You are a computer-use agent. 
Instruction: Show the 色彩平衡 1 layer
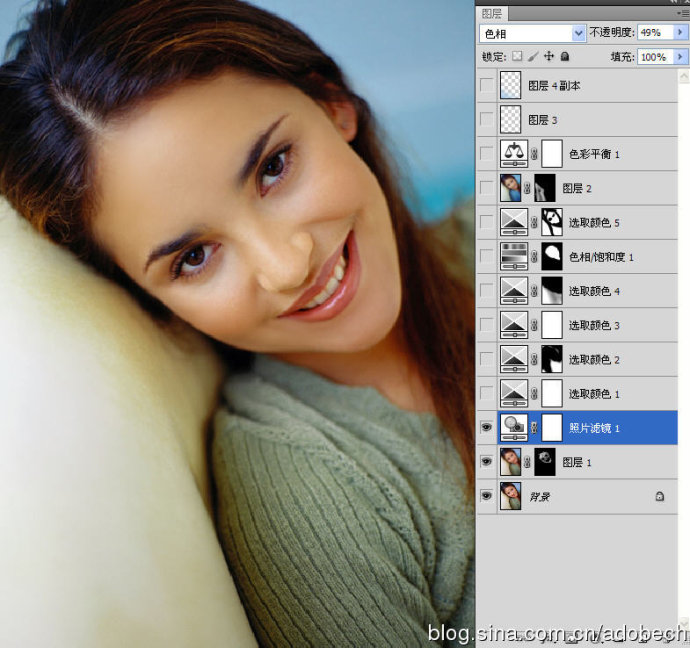tap(487, 154)
